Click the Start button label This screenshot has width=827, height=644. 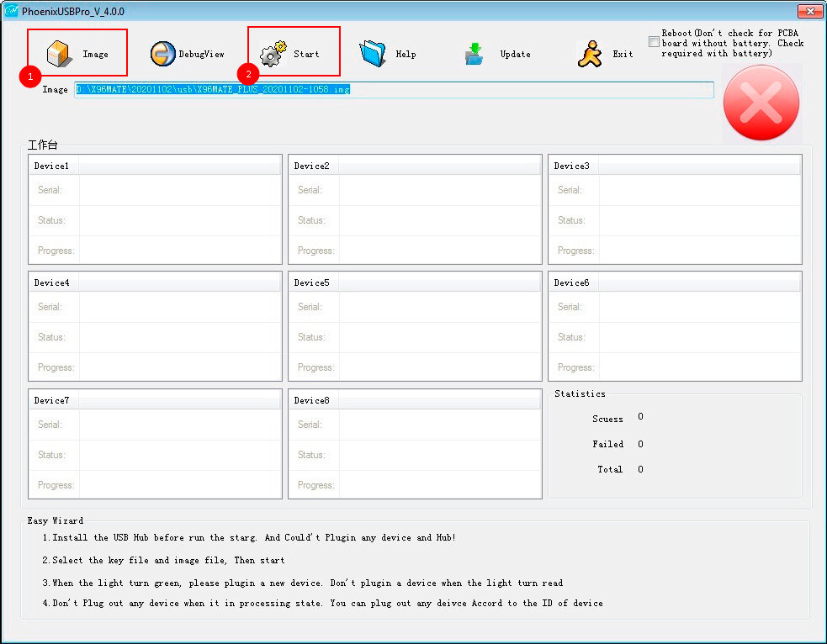coord(306,54)
